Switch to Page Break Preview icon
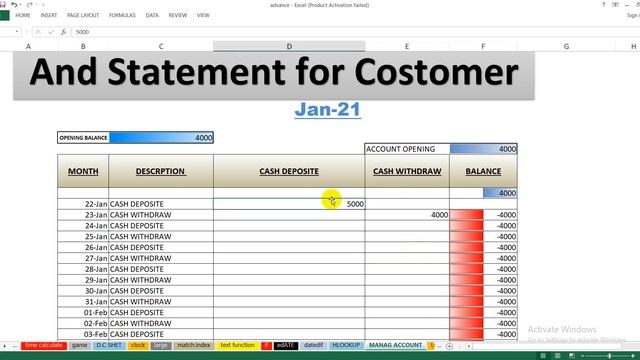 (572, 356)
